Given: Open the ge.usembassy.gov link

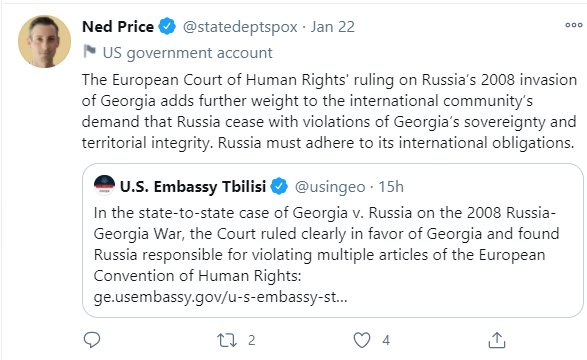Looking at the screenshot, I should [220, 297].
